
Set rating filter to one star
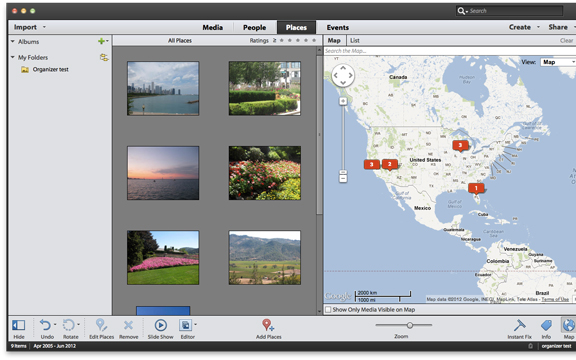click(x=282, y=40)
